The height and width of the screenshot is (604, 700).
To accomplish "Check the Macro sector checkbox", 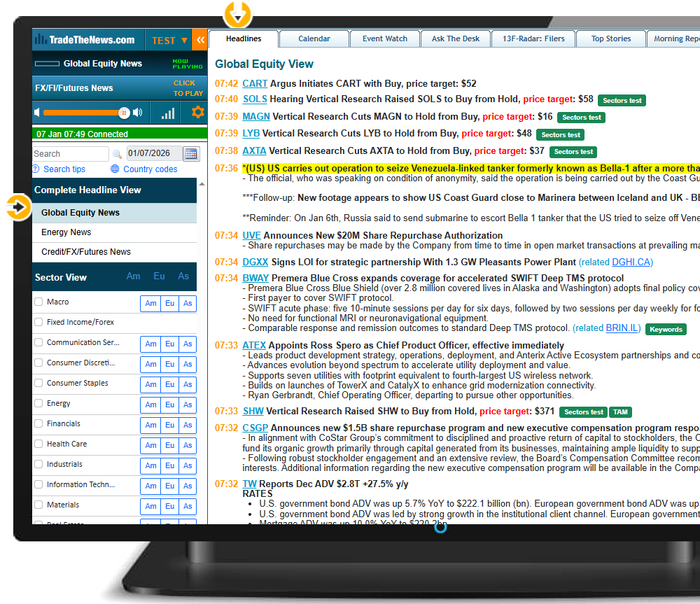I will click(x=39, y=302).
